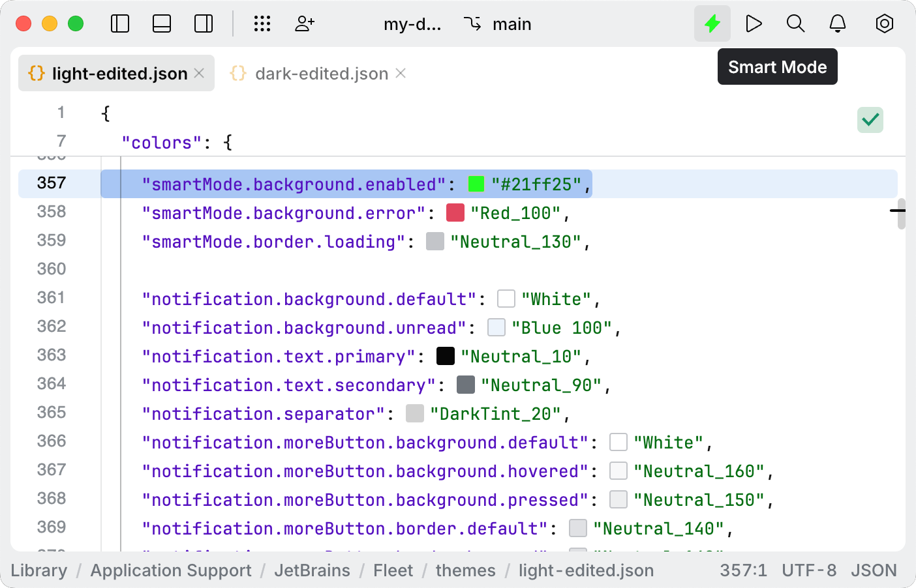916x588 pixels.
Task: Close the dark-edited.json tab
Action: pyautogui.click(x=401, y=74)
